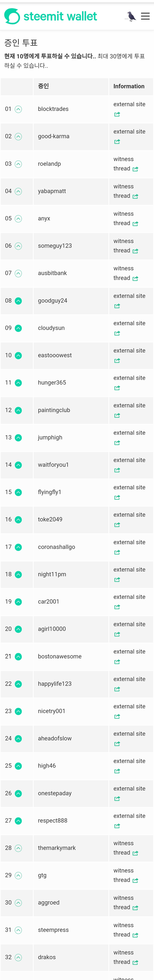Open roelandp witness thread icon
Screen dimensions: 154x980
pyautogui.click(x=135, y=169)
